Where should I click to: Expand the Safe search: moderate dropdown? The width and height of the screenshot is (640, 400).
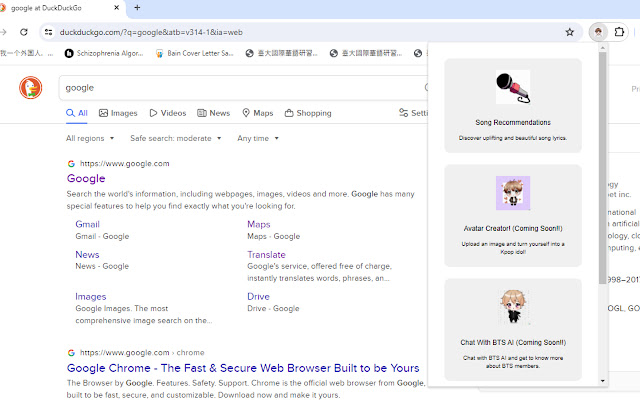click(x=176, y=138)
